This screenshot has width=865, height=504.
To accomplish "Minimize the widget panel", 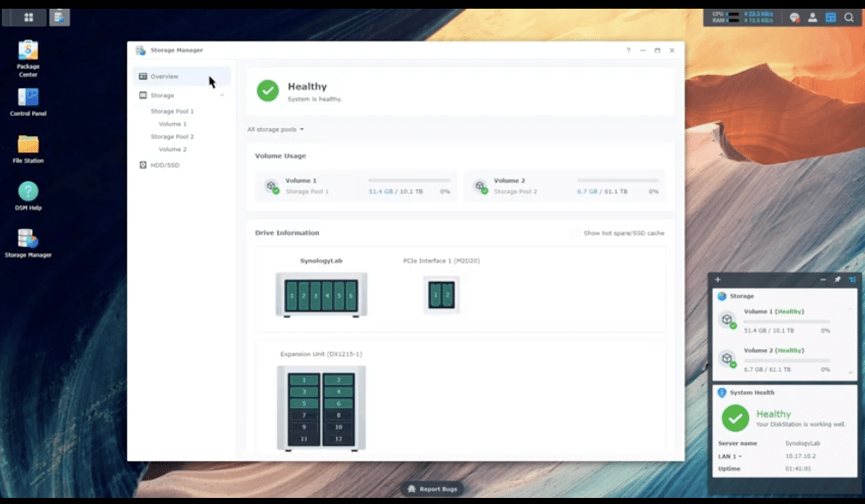I will [x=823, y=279].
